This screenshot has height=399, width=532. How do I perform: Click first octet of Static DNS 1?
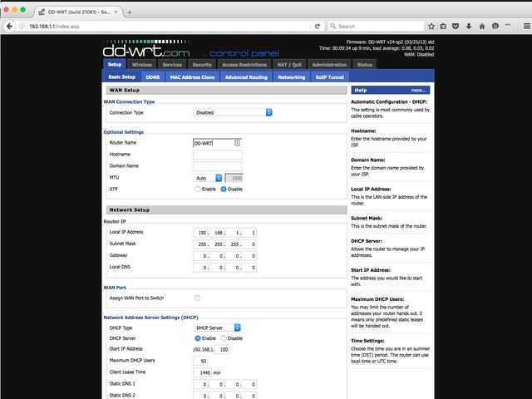(200, 384)
